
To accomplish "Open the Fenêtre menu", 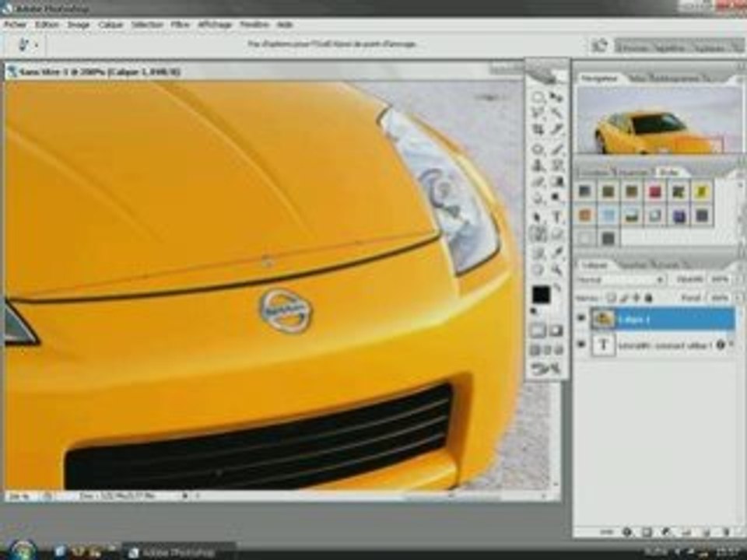I will coord(254,24).
